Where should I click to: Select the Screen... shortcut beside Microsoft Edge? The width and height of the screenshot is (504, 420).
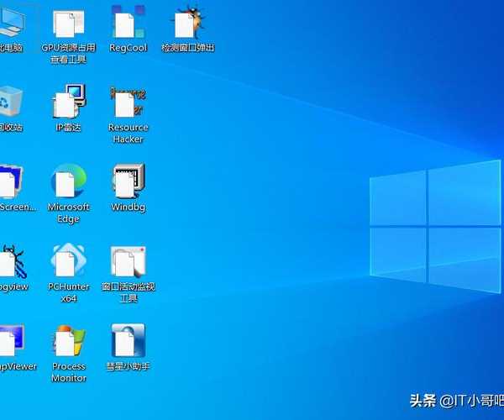coord(10,182)
